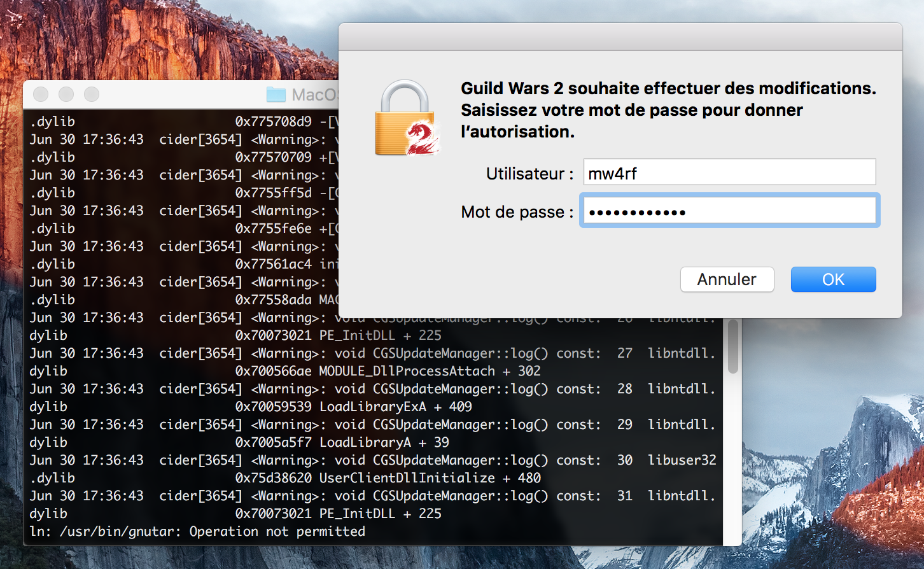Screen dimensions: 924x569
Task: Click inside the Mot de passe field
Action: (x=729, y=211)
